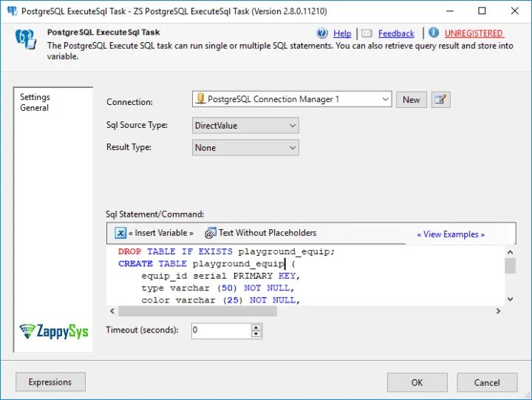Select the General page in left panel
532x400 pixels.
34,108
